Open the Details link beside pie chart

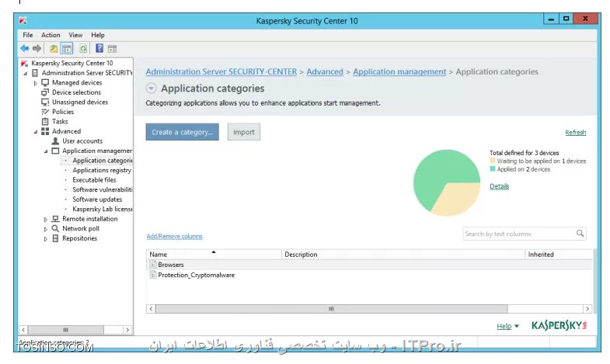coord(499,186)
